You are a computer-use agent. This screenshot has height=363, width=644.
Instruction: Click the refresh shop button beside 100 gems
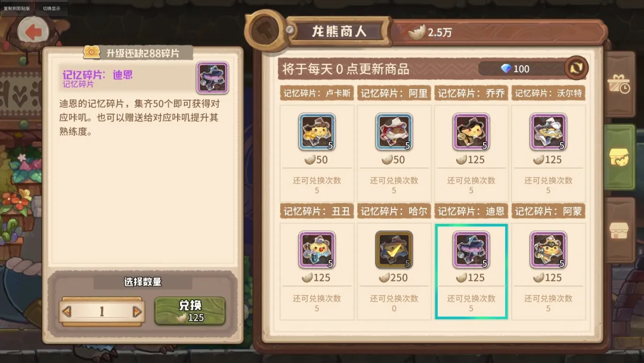(x=576, y=68)
